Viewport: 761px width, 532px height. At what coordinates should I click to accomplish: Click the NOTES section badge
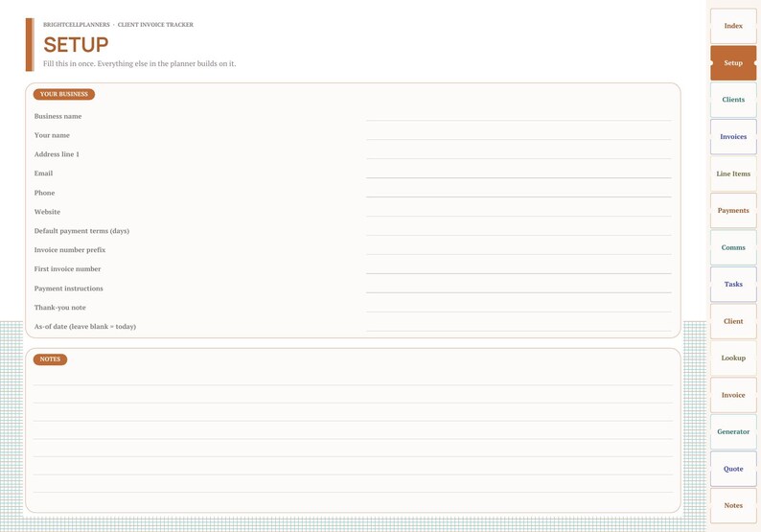(x=50, y=359)
